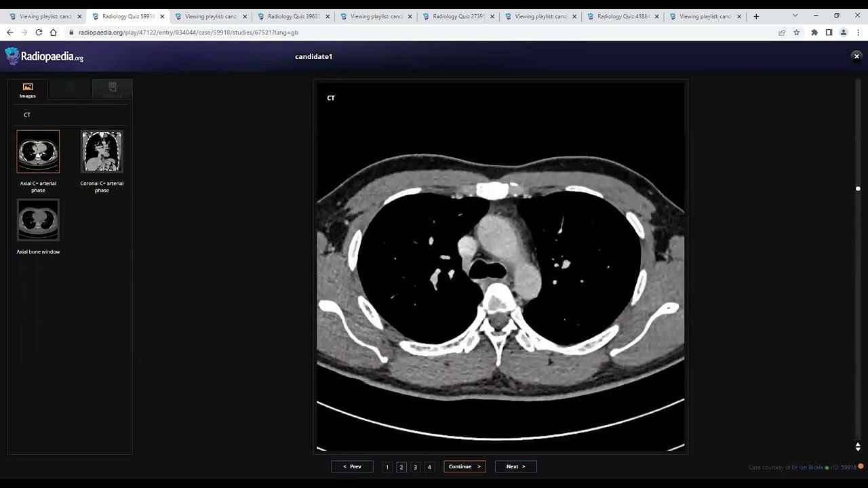Jump to page 3

416,467
